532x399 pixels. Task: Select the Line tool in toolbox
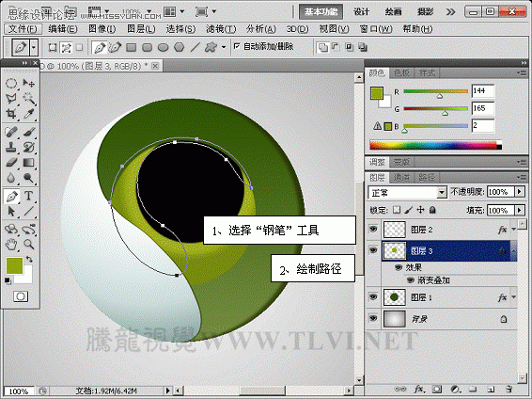click(x=29, y=211)
